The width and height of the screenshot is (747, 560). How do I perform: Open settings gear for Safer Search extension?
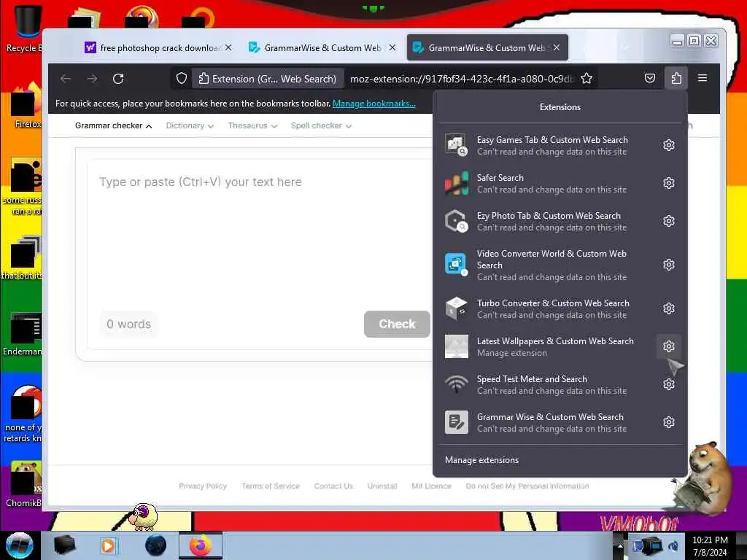point(669,183)
